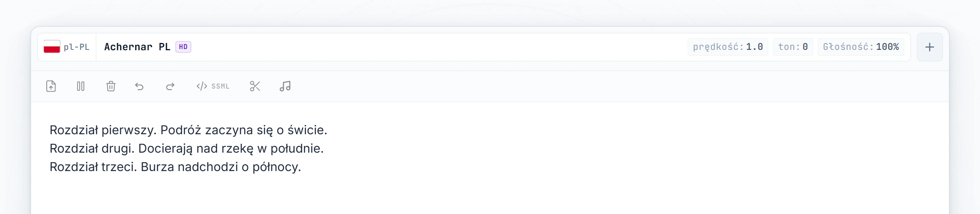Screen dimensions: 980x214
Task: Redo the last edit
Action: [x=170, y=86]
